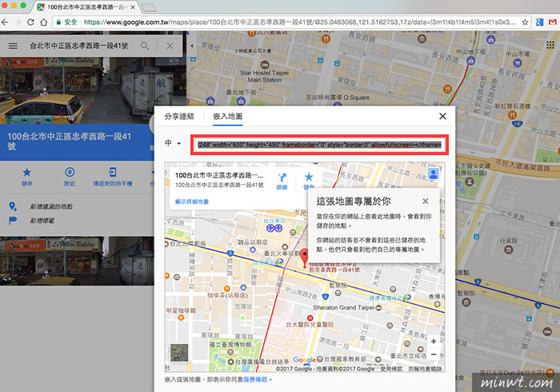Click the 回報地圖錯誤 link
This screenshot has height=392, width=560.
tap(425, 369)
